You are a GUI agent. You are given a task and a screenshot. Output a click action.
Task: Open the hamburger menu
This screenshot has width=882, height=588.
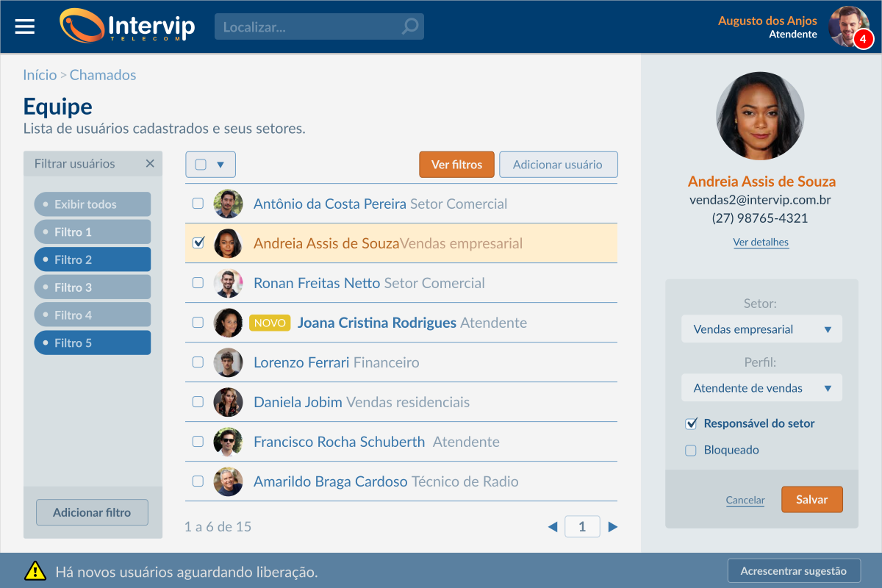pyautogui.click(x=25, y=26)
